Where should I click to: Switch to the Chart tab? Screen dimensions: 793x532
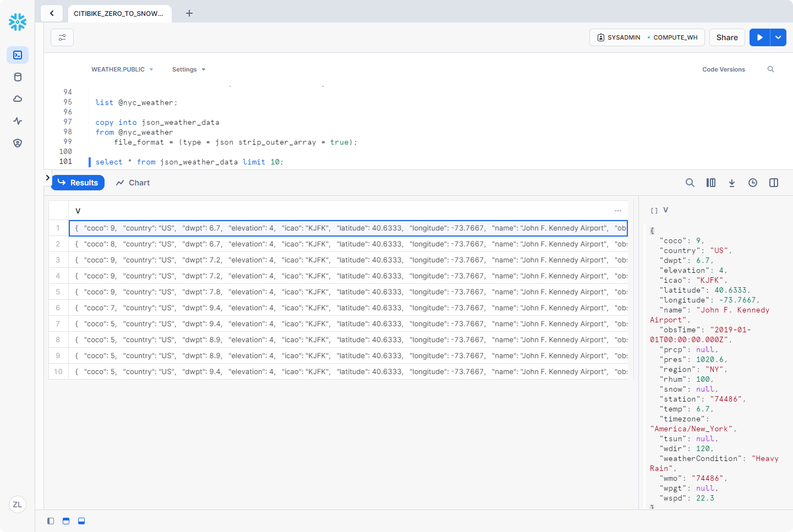click(133, 183)
